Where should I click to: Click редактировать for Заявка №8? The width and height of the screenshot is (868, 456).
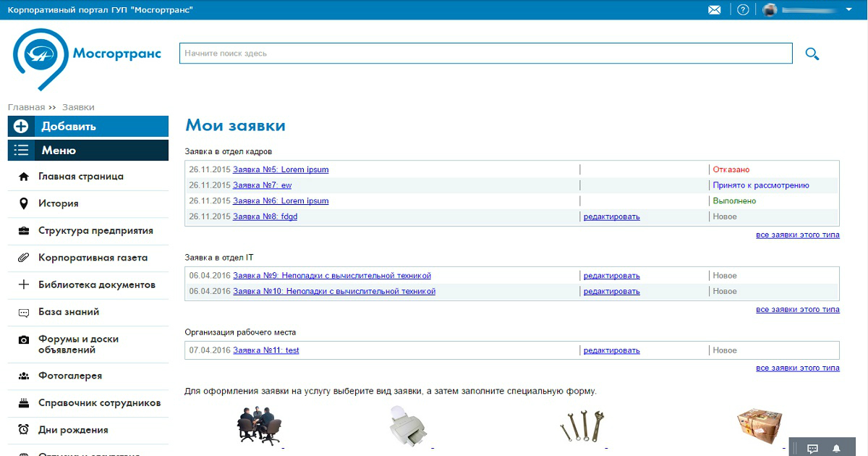611,216
